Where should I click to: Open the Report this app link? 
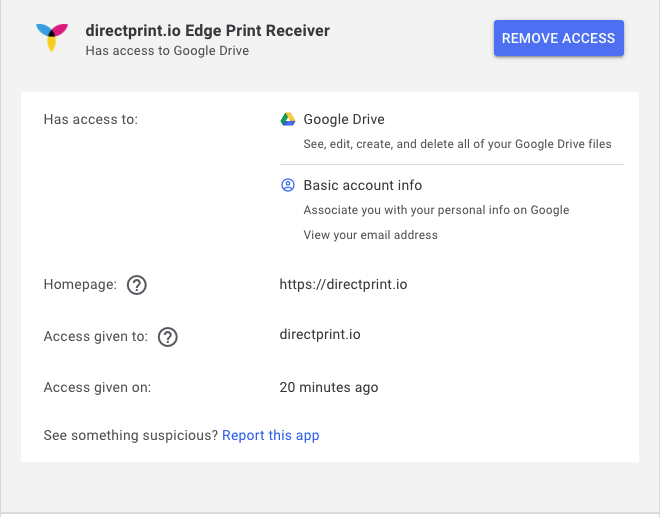tap(271, 436)
